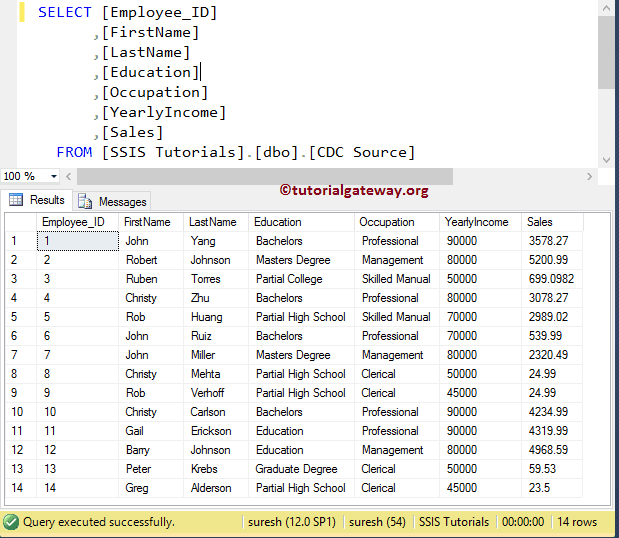Click SSIS Tutorials in the status bar

coord(454,522)
